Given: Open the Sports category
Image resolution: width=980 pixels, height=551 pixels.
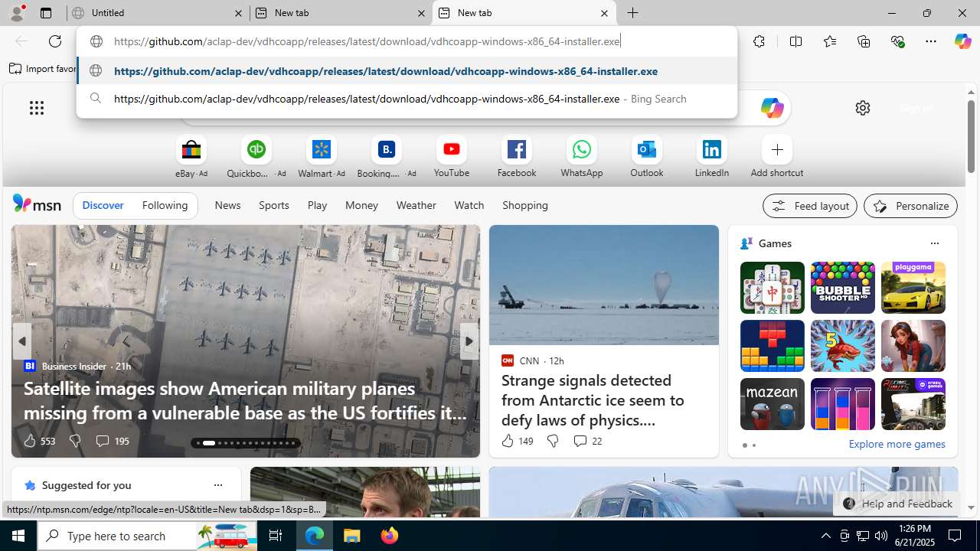Looking at the screenshot, I should 273,205.
